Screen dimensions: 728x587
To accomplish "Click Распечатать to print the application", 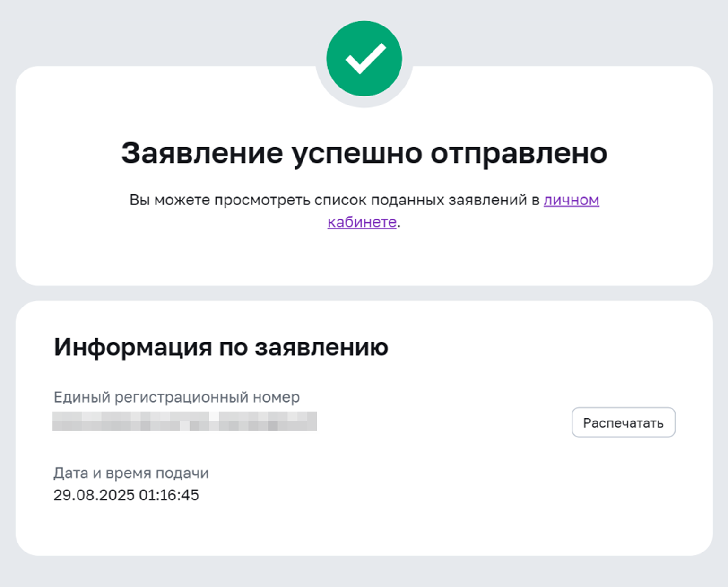I will click(x=623, y=422).
